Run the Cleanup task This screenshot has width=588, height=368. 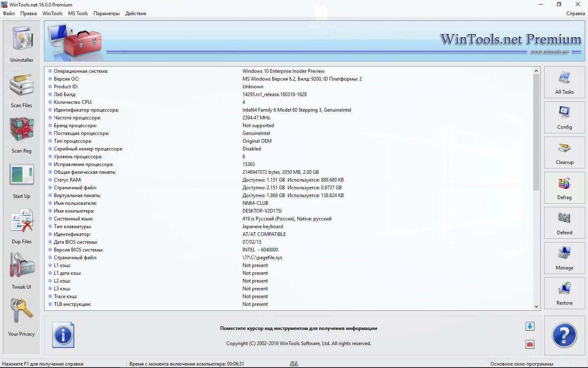(x=564, y=153)
